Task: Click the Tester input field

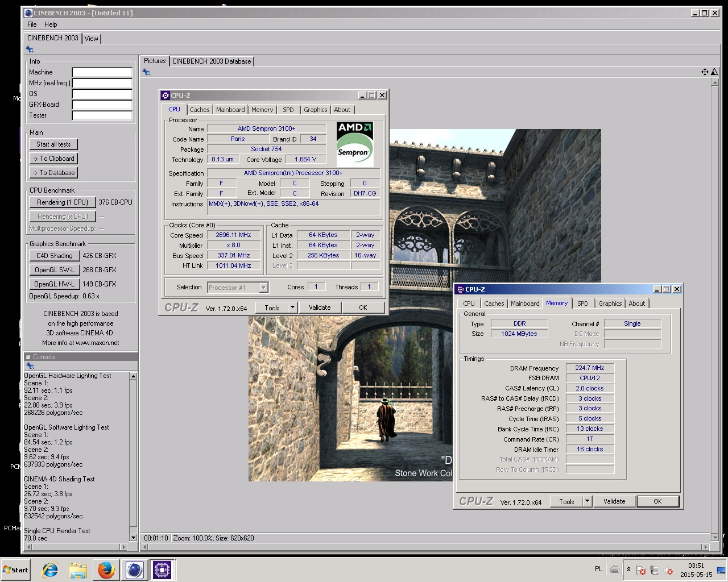Action: pyautogui.click(x=102, y=115)
